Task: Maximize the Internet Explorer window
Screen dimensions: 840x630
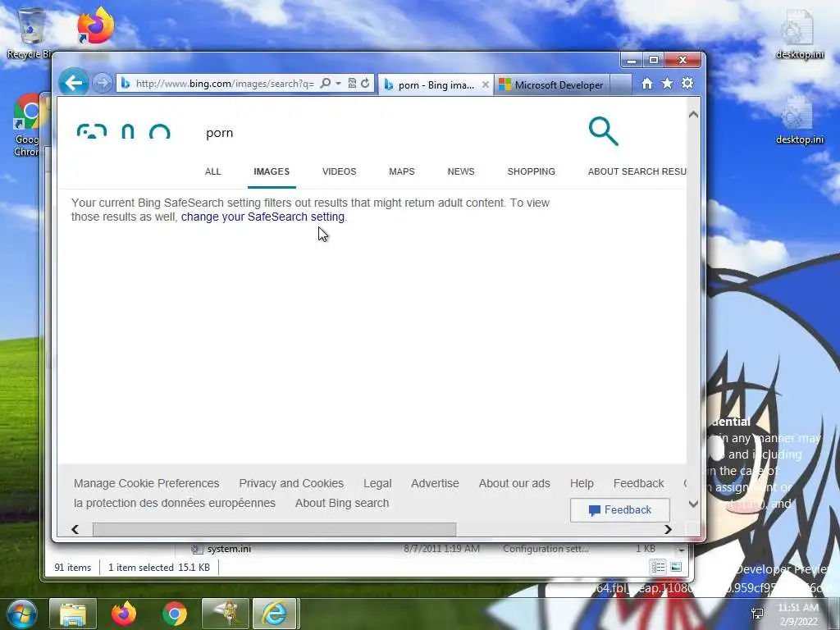Action: click(654, 60)
